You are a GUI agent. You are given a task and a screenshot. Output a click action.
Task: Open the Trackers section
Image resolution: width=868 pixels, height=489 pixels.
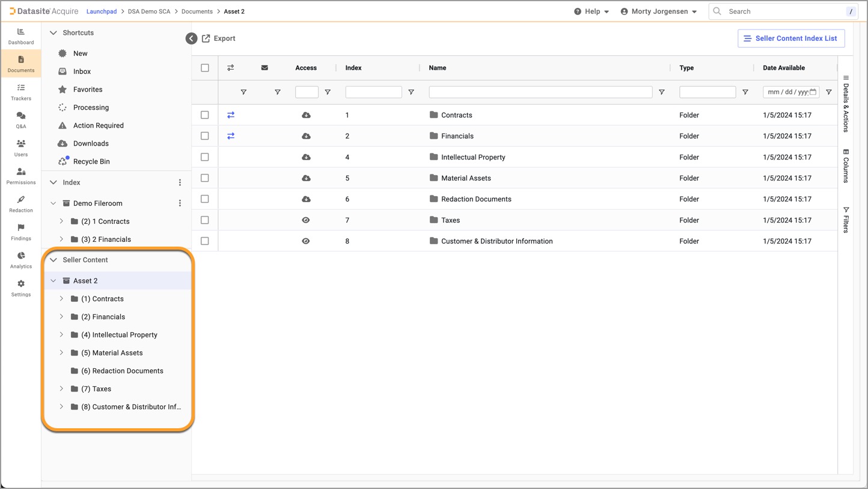click(x=21, y=91)
